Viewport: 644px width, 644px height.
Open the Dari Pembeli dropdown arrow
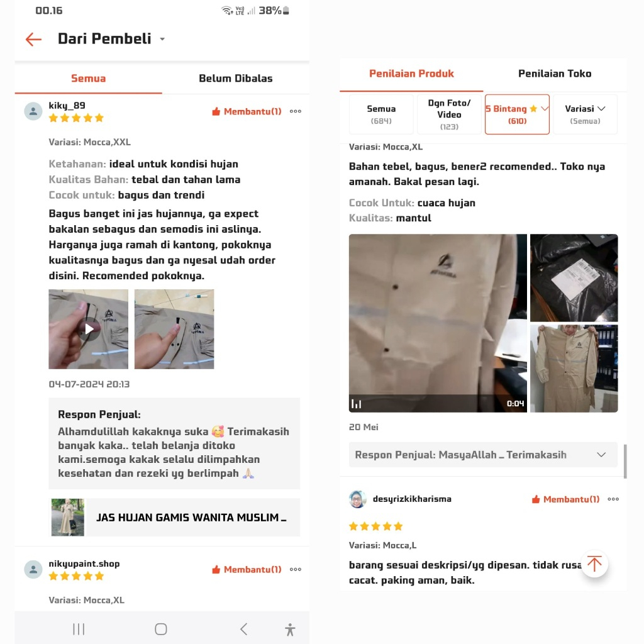(x=162, y=39)
